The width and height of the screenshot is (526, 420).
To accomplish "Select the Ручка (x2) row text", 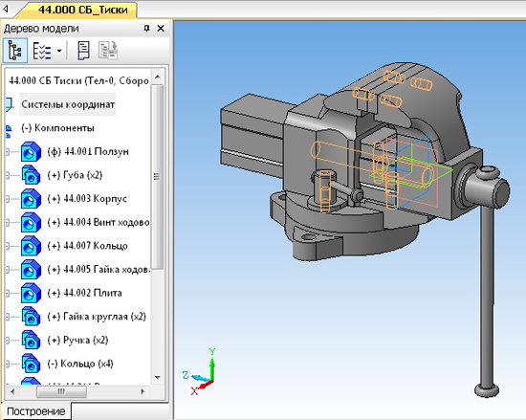I will coord(77,341).
